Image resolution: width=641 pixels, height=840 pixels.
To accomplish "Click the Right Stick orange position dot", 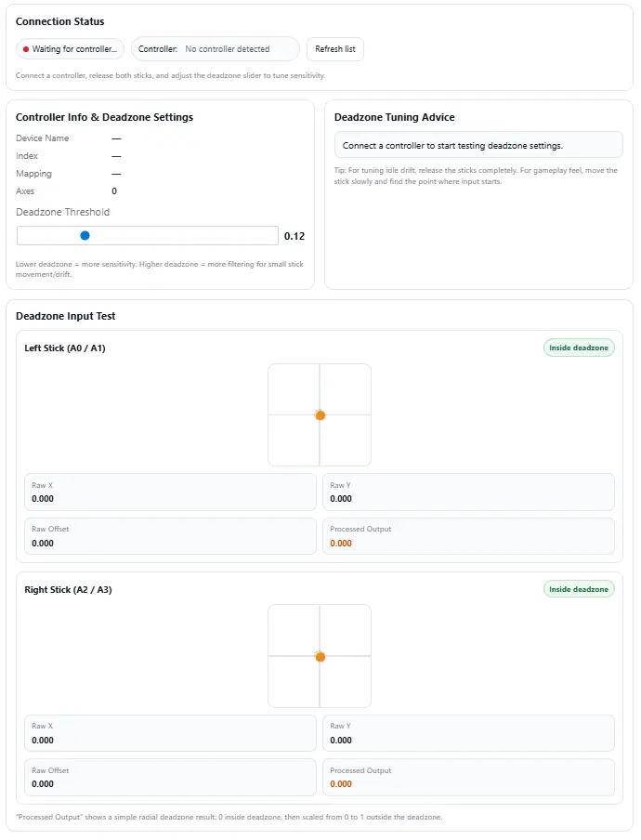I will (x=320, y=657).
